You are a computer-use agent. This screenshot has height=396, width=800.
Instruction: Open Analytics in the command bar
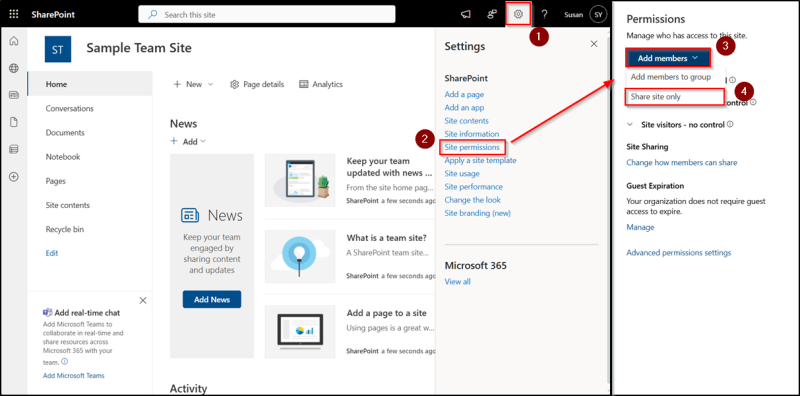click(x=320, y=84)
